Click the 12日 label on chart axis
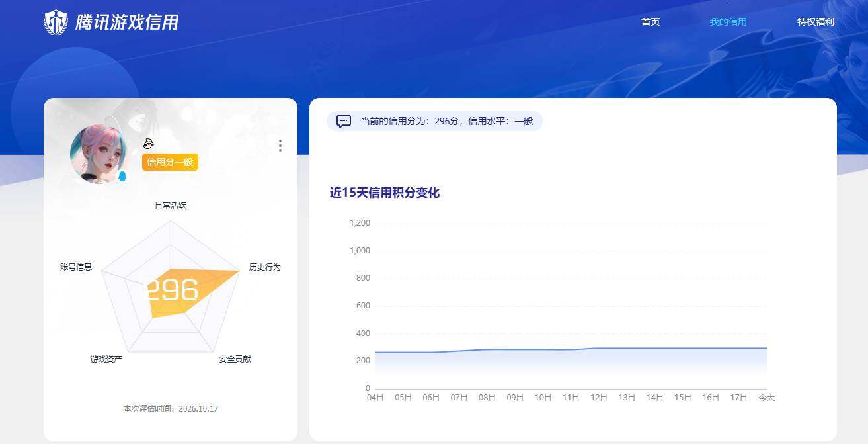The width and height of the screenshot is (868, 444). tap(599, 398)
